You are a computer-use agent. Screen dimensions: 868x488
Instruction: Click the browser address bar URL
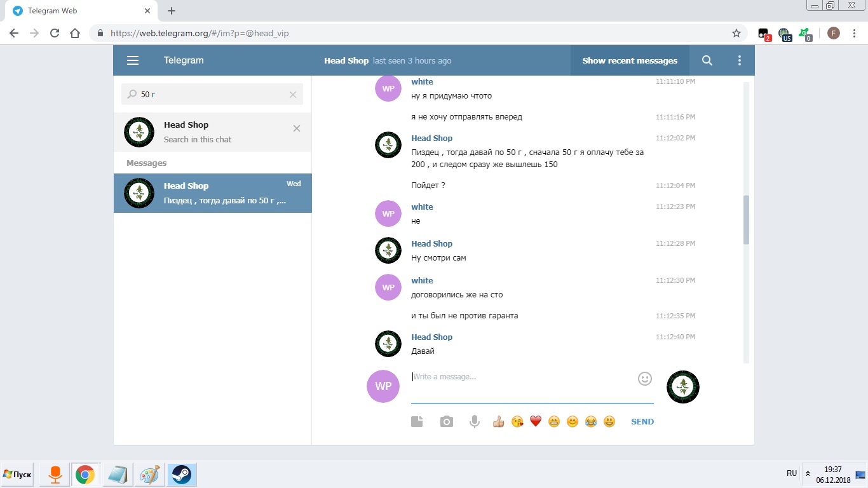pyautogui.click(x=200, y=33)
